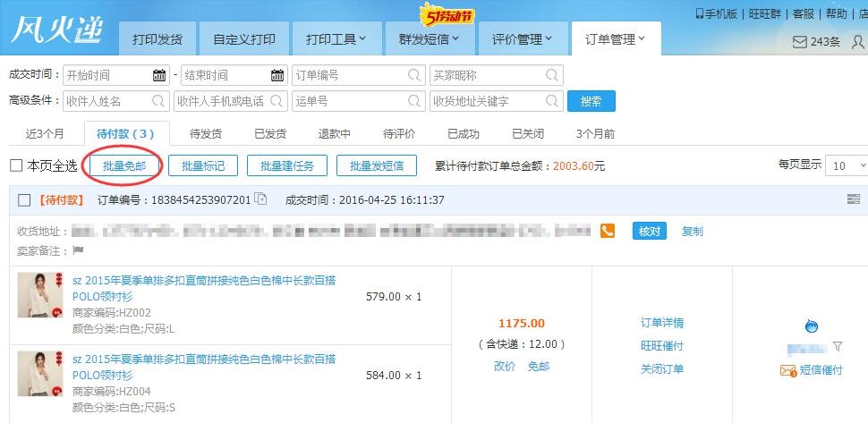Click the 搜索 button

[x=591, y=101]
